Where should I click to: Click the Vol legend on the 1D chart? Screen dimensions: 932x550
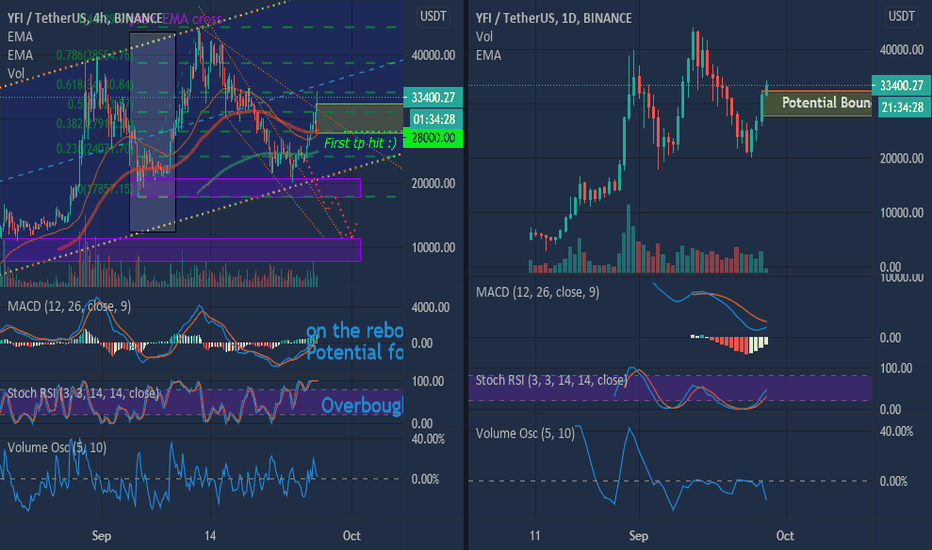click(x=484, y=37)
